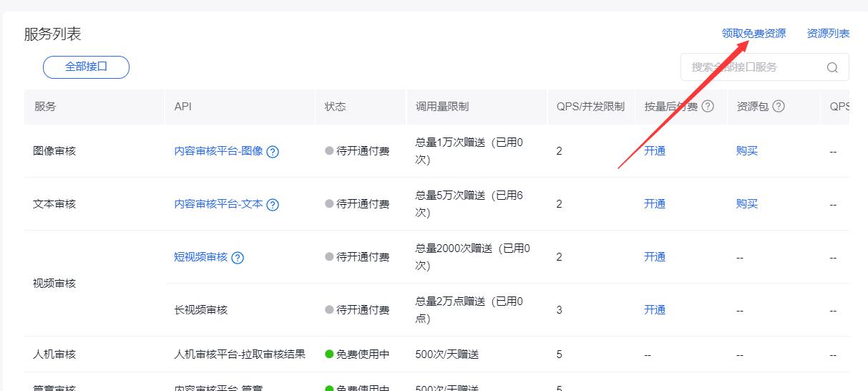Click 待开通付费 status in 文本审核 row
Screen dimensions: 868x391
(x=357, y=204)
